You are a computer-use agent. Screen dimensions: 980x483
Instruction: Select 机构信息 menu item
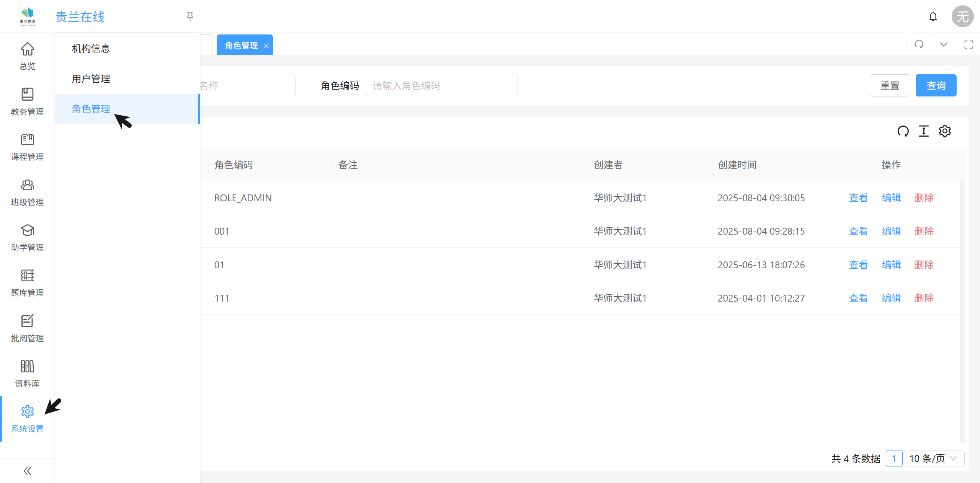(x=91, y=49)
